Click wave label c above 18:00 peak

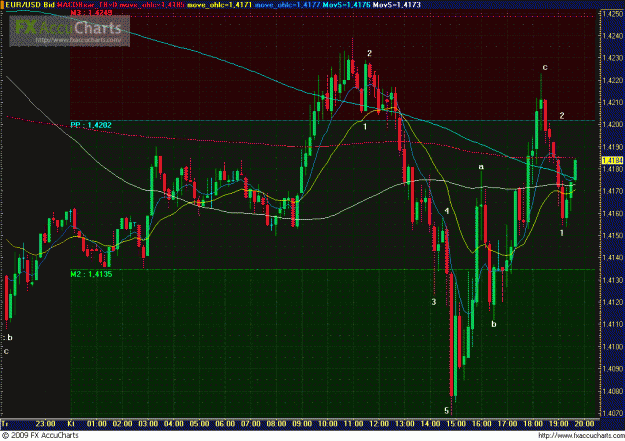point(545,67)
